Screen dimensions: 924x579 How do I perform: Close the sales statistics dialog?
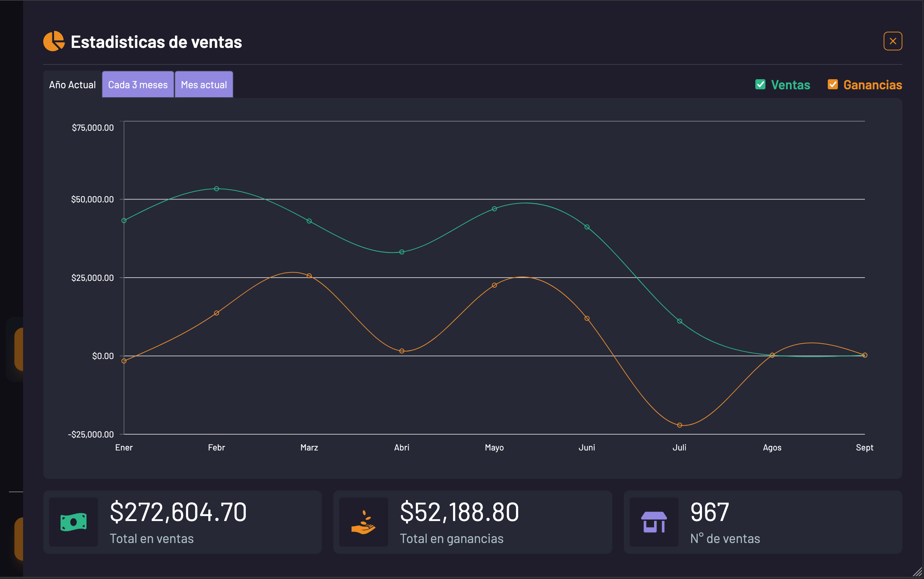tap(893, 41)
